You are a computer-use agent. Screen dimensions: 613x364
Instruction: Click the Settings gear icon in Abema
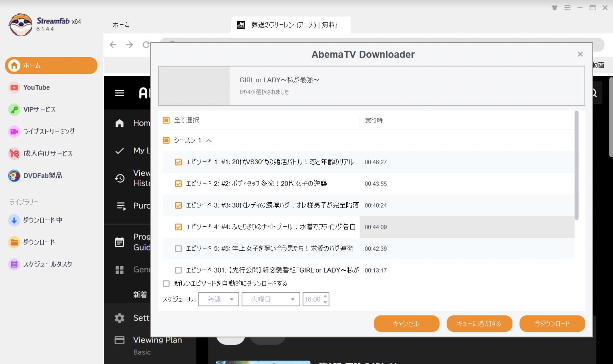(120, 318)
